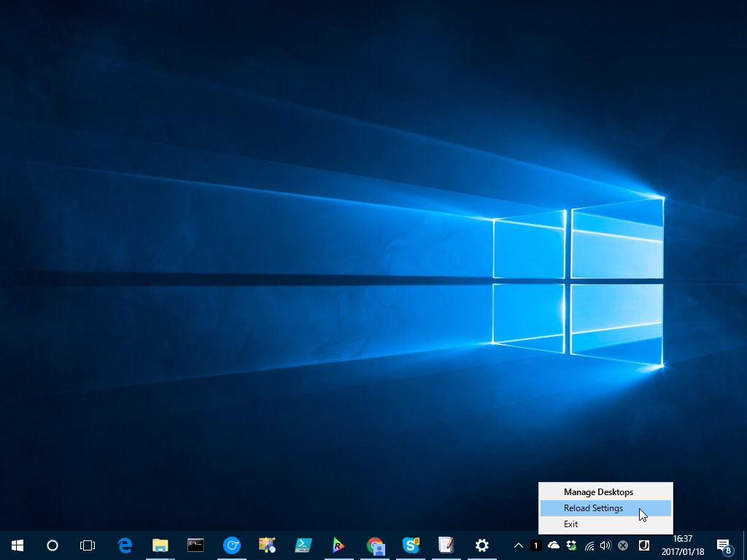Open File Explorer from the taskbar
Screen dimensions: 747x560
click(x=160, y=545)
